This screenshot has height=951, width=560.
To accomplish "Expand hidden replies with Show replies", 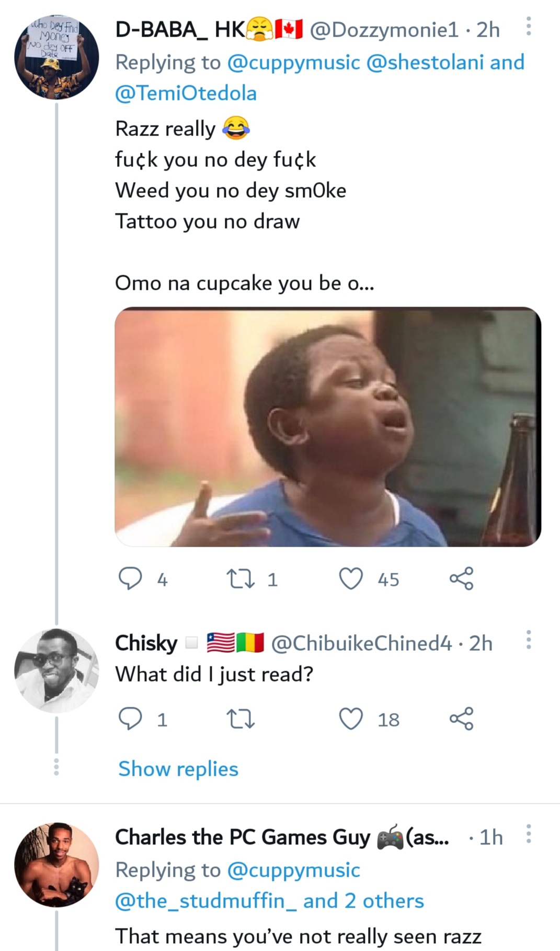I will point(178,769).
